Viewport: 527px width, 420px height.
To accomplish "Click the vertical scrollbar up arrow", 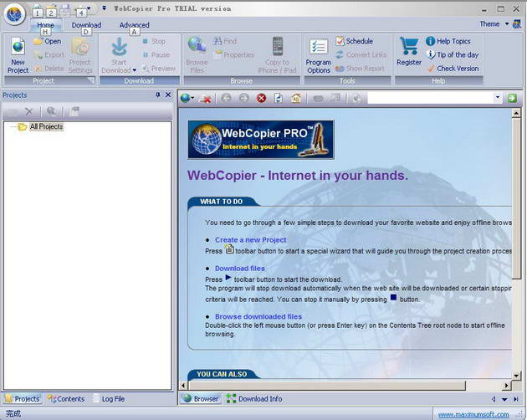I will (516, 113).
